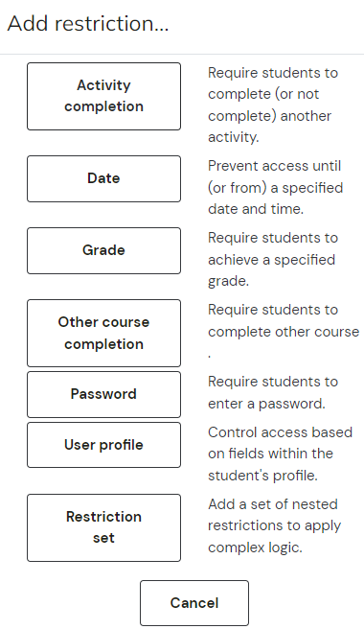
Task: Choose the Activity completion restriction
Action: pyautogui.click(x=103, y=96)
